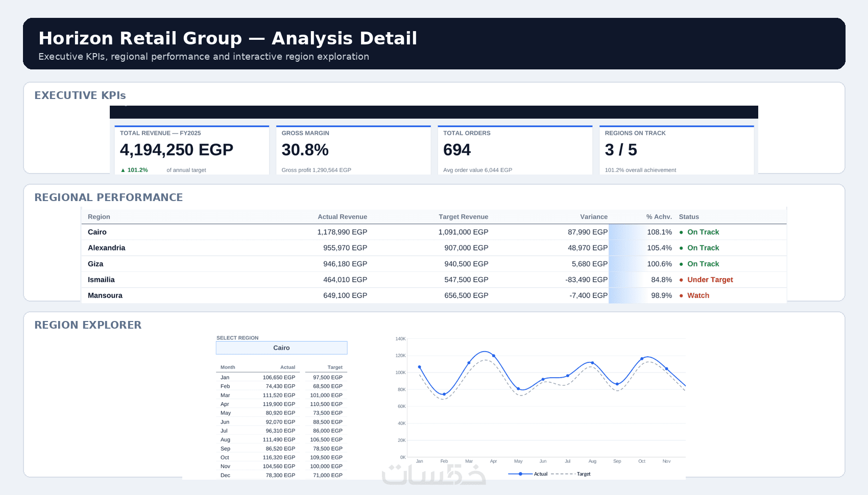Sort by the Actual Revenue column header
Screen dimensions: 868x495
click(342, 217)
